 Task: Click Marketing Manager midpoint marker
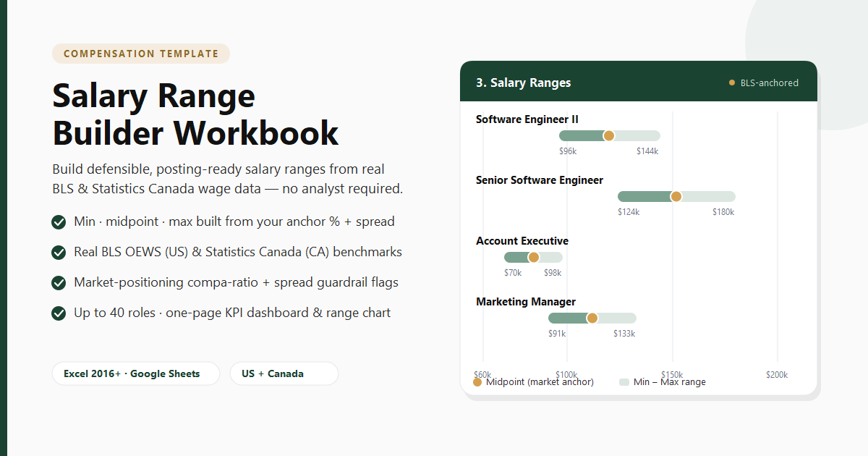click(592, 318)
